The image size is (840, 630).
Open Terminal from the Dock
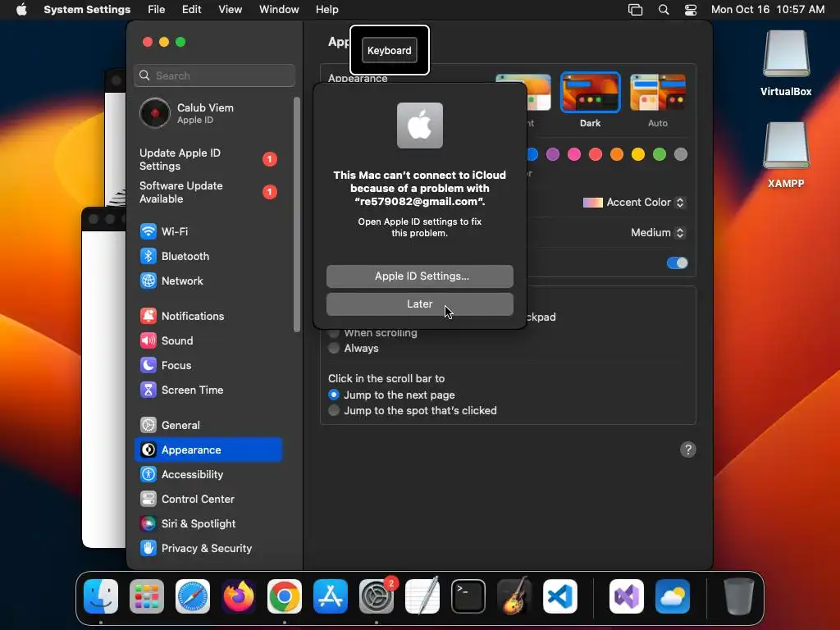tap(468, 596)
